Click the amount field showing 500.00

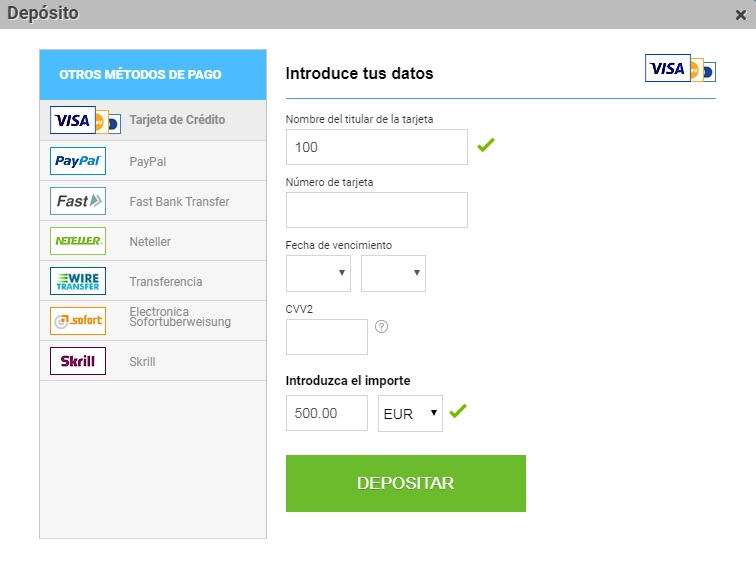pyautogui.click(x=326, y=413)
